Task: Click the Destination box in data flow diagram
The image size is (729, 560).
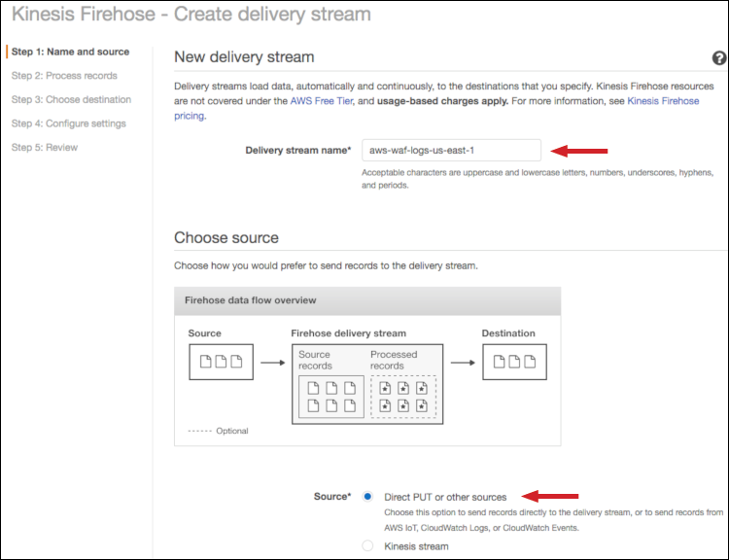Action: tap(514, 362)
